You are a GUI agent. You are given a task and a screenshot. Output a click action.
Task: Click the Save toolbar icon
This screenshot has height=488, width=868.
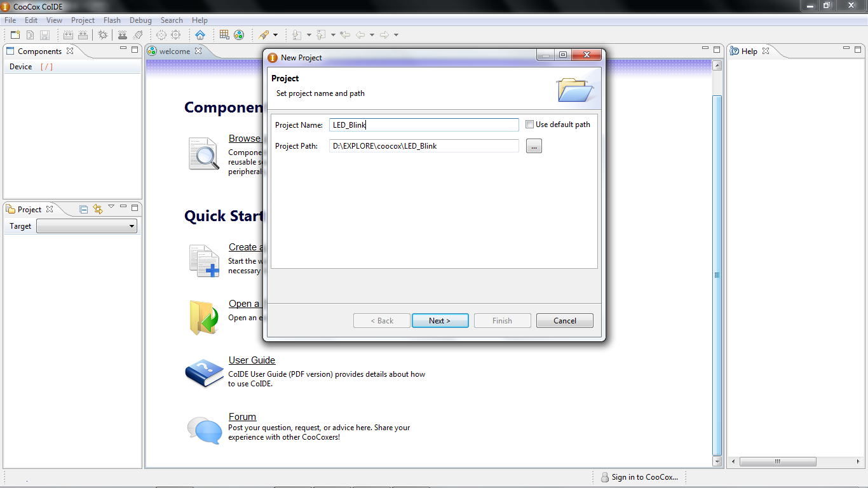(44, 35)
